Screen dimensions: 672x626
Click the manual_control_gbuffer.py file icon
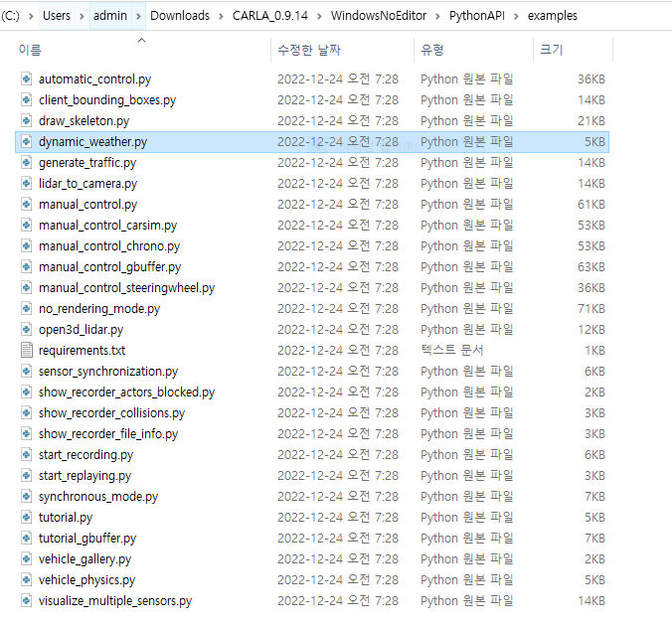[x=27, y=267]
